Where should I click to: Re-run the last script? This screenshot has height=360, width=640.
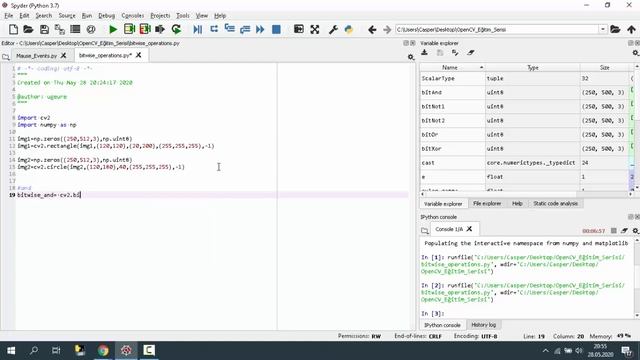coord(176,29)
